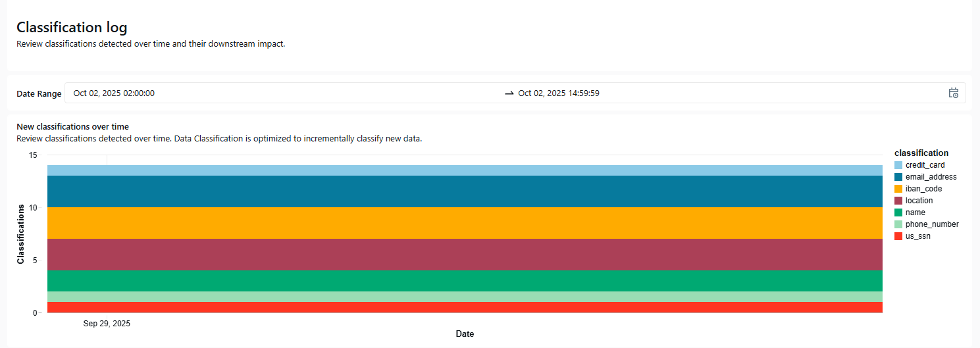Select credit_card color swatch in legend
This screenshot has height=348, width=980.
pos(898,165)
